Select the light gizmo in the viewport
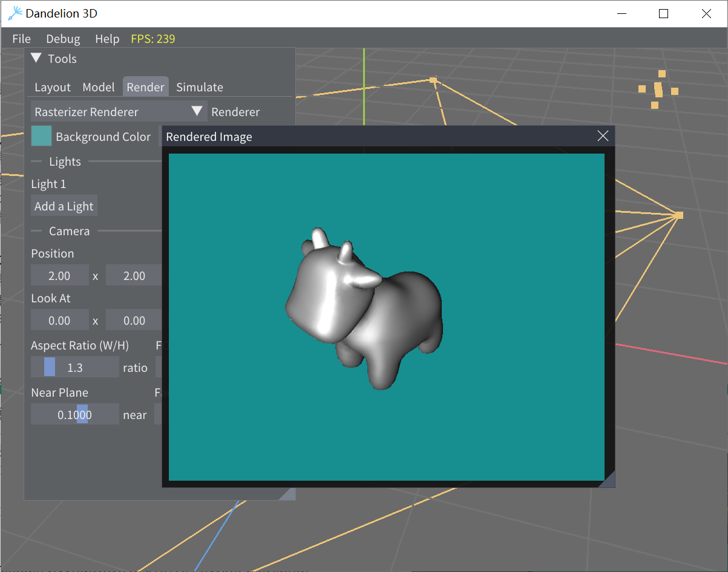Screen dimensions: 728x572 pos(658,89)
